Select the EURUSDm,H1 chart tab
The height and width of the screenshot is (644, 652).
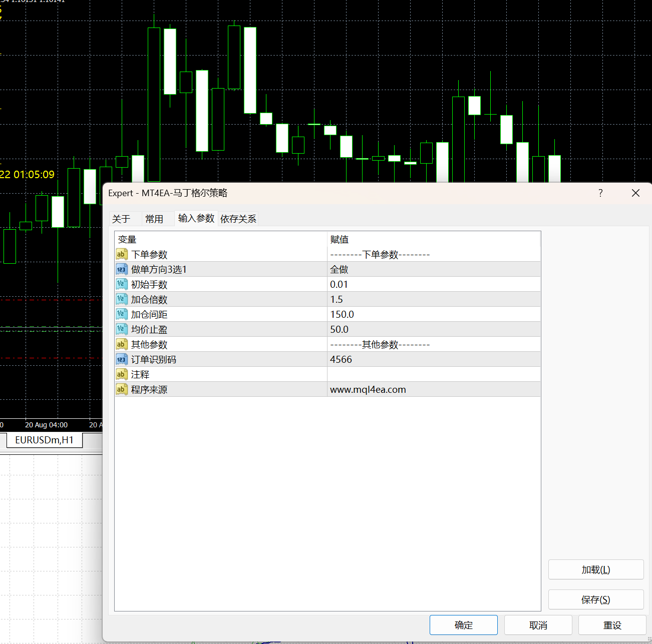click(44, 440)
